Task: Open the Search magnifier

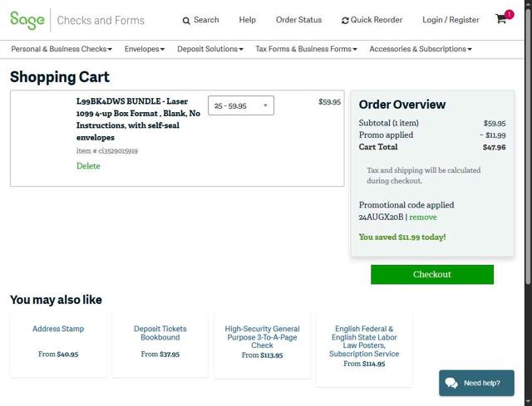Action: pyautogui.click(x=187, y=21)
